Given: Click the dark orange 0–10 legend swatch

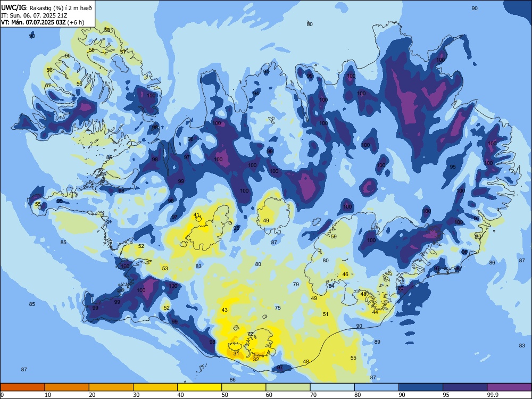Looking at the screenshot, I should (x=22, y=387).
